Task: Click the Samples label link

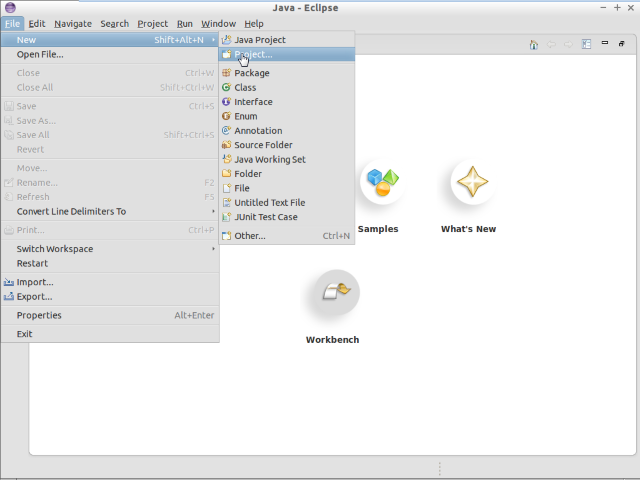Action: coord(378,229)
